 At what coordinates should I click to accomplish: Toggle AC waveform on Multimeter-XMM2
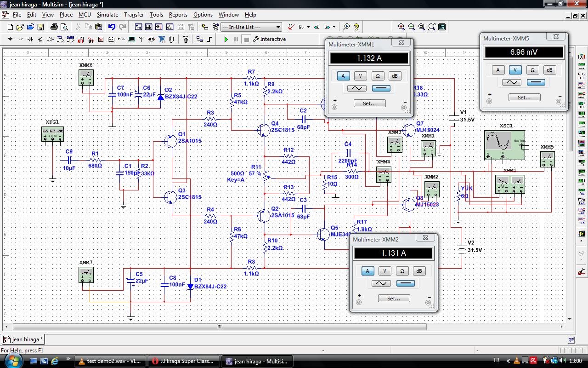tap(381, 283)
